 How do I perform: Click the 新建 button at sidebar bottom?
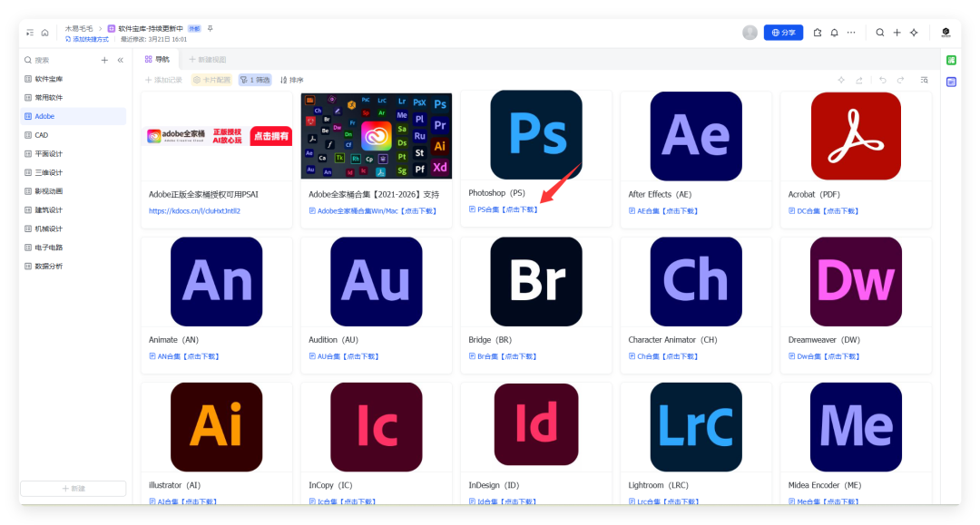click(x=73, y=488)
